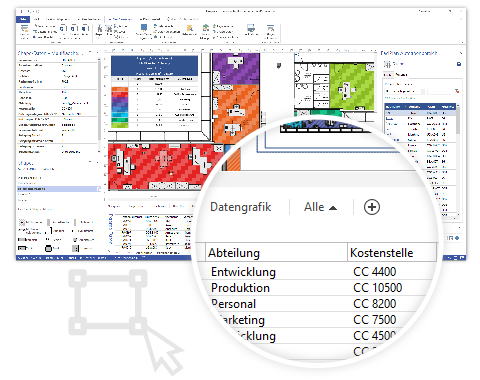Screen dimensions: 480x380
Task: Select the highlighted row in left panel list
Action: pyautogui.click(x=59, y=189)
